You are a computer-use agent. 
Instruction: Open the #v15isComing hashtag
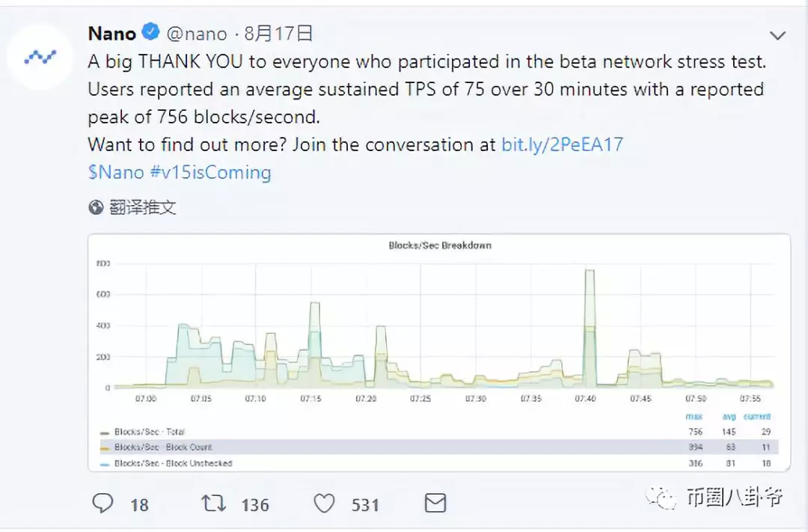click(x=210, y=172)
